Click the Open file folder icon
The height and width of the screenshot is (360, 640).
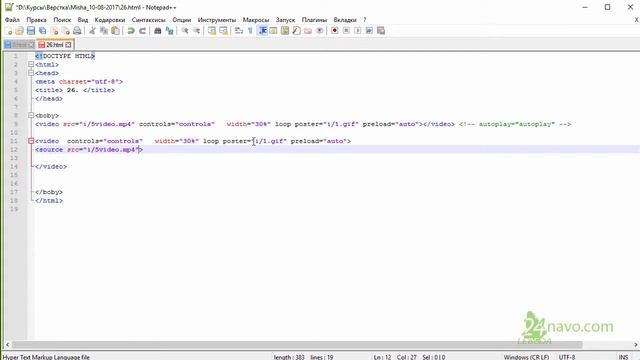click(x=19, y=31)
